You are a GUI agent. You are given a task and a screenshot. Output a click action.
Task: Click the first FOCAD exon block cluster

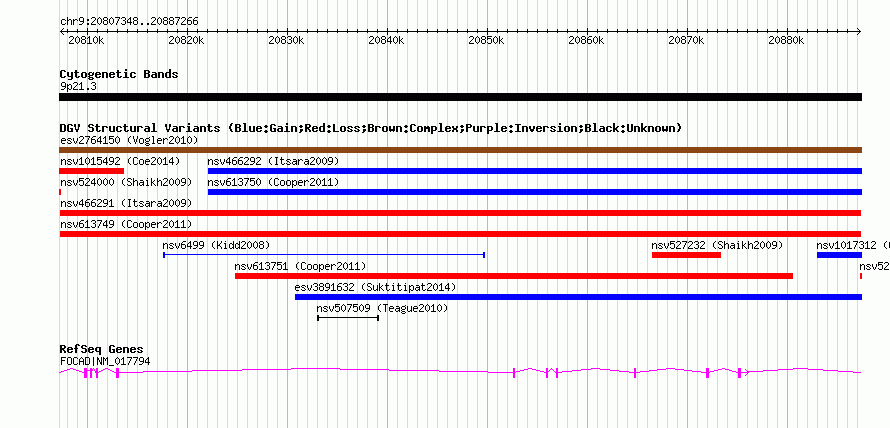91,373
